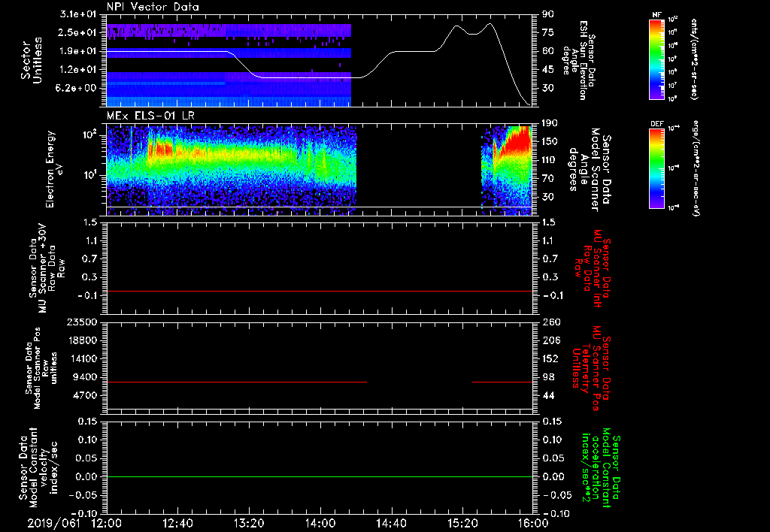Image resolution: width=770 pixels, height=532 pixels.
Task: Click the '4700' scanner position tick value
Action: pos(84,395)
